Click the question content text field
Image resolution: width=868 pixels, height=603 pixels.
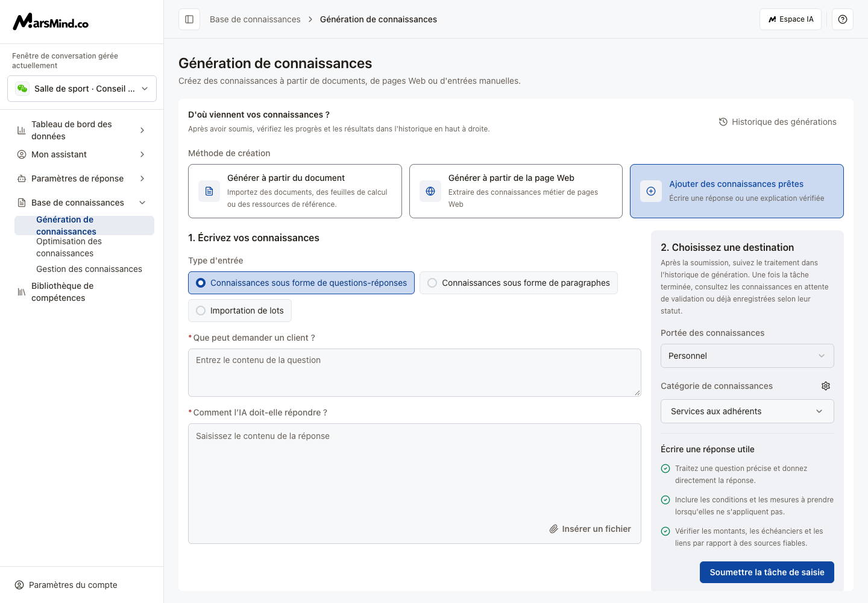click(415, 373)
